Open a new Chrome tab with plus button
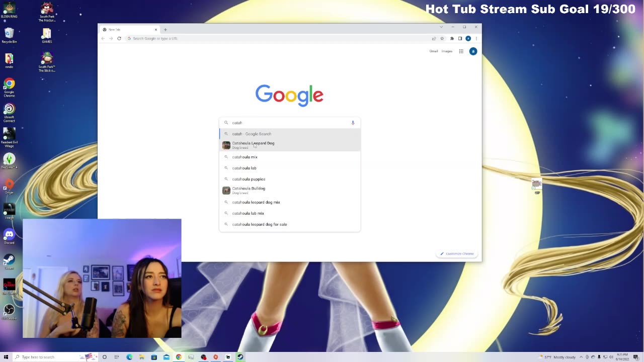 click(x=165, y=30)
